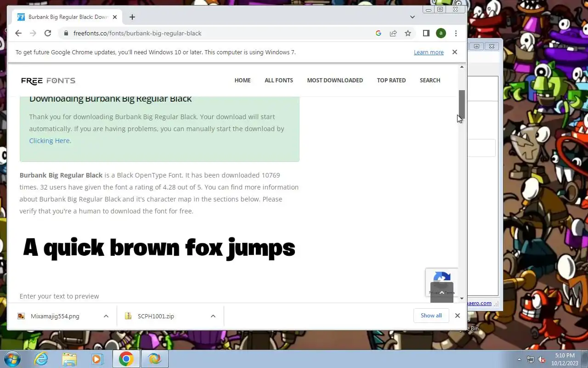This screenshot has height=368, width=588.
Task: Show hidden system tray icons
Action: (520, 360)
